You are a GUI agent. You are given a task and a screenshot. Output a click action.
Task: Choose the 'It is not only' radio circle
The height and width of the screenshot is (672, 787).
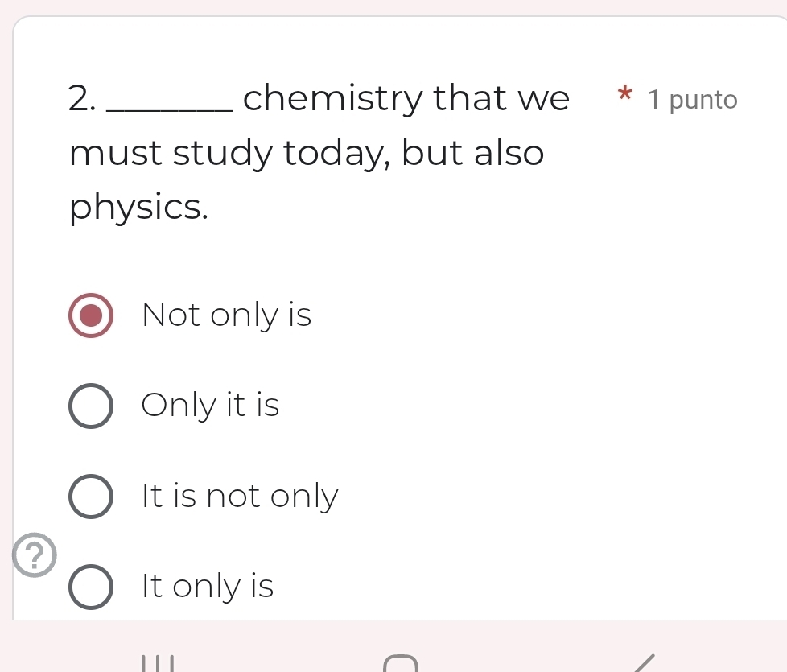pos(91,496)
